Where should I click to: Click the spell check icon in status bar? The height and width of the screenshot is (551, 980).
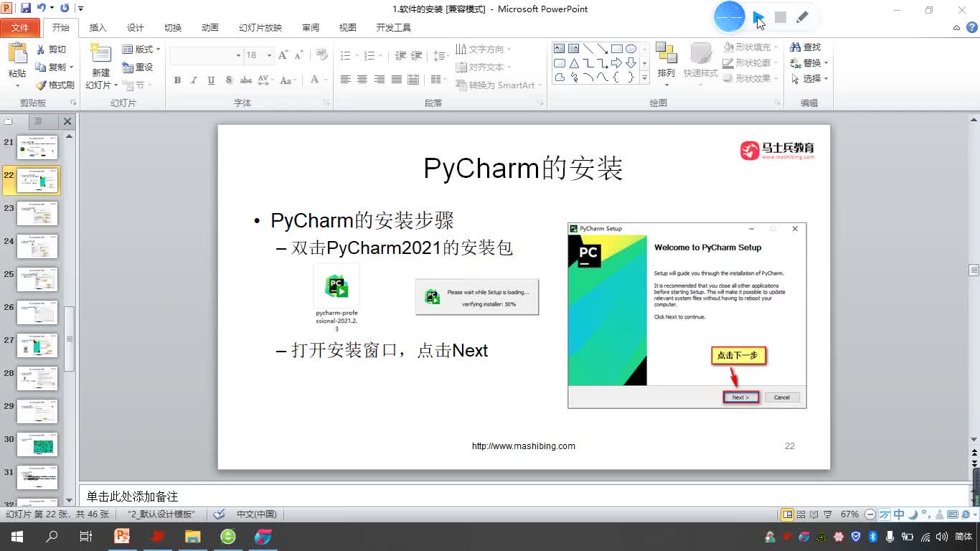220,514
